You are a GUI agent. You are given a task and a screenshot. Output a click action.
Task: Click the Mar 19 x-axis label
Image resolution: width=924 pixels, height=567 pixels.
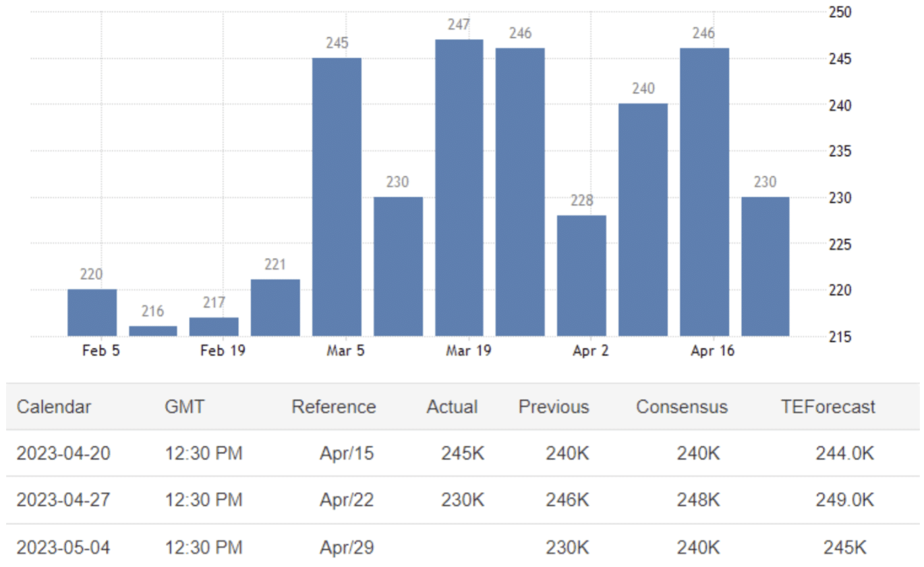pyautogui.click(x=468, y=351)
